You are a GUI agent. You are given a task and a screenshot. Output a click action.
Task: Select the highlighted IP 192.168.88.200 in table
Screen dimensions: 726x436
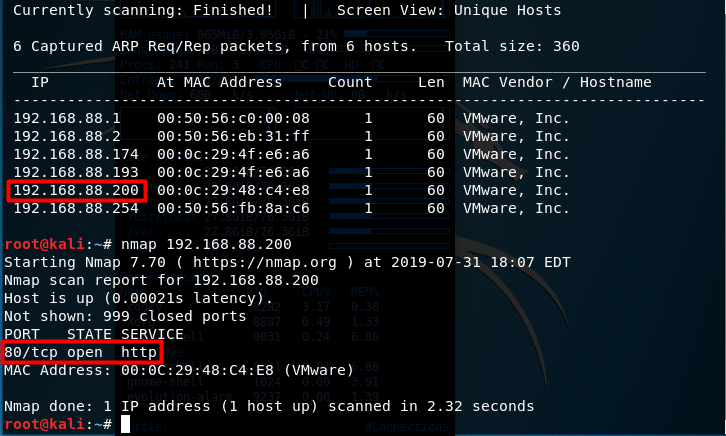[76, 191]
